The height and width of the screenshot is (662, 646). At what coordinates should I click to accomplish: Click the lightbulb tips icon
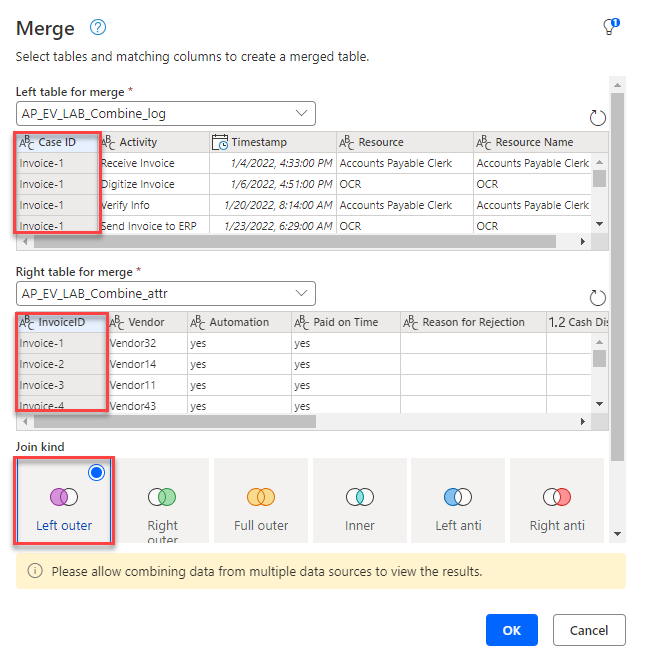coord(611,27)
